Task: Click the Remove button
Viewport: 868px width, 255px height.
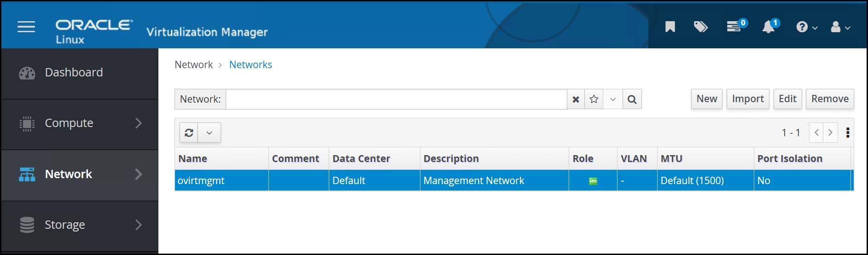Action: [830, 99]
